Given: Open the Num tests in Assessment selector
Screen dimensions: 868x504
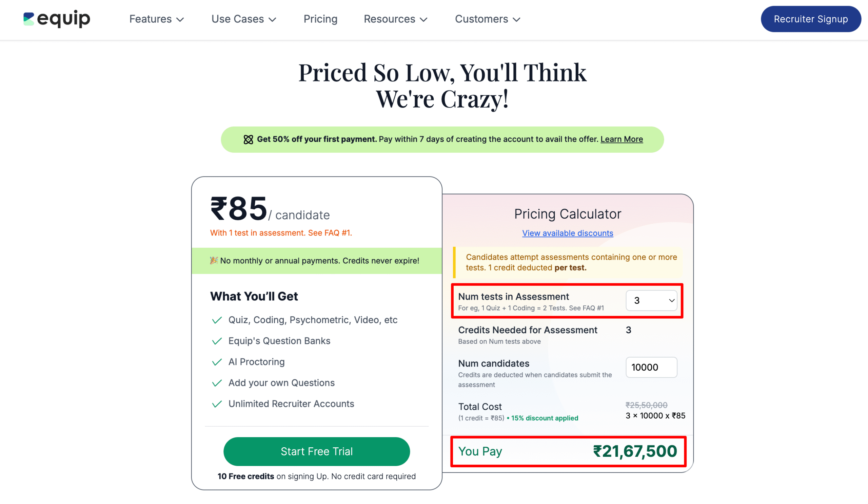Looking at the screenshot, I should tap(651, 300).
